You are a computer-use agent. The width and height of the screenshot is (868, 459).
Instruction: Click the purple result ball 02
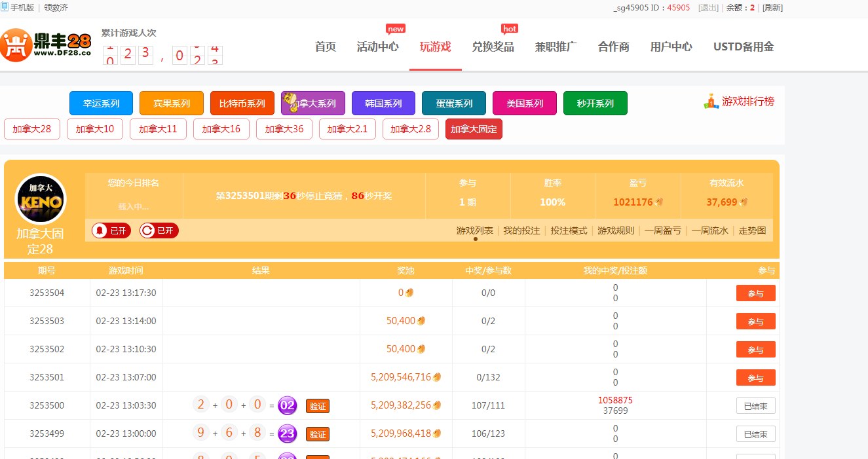[x=288, y=405]
